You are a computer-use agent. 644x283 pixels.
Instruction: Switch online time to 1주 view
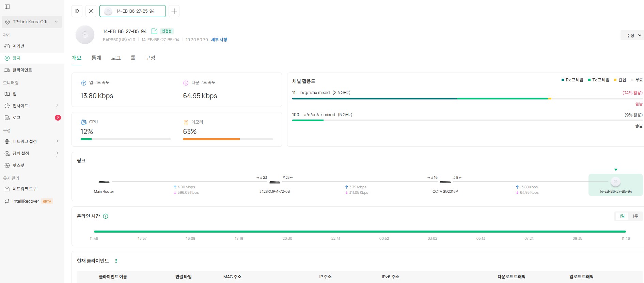click(635, 216)
